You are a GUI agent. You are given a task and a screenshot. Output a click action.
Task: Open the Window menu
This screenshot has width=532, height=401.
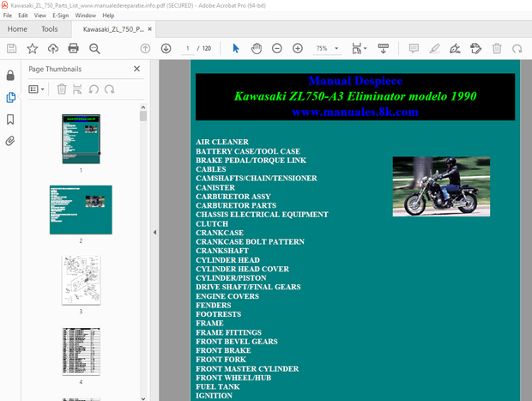tap(86, 15)
